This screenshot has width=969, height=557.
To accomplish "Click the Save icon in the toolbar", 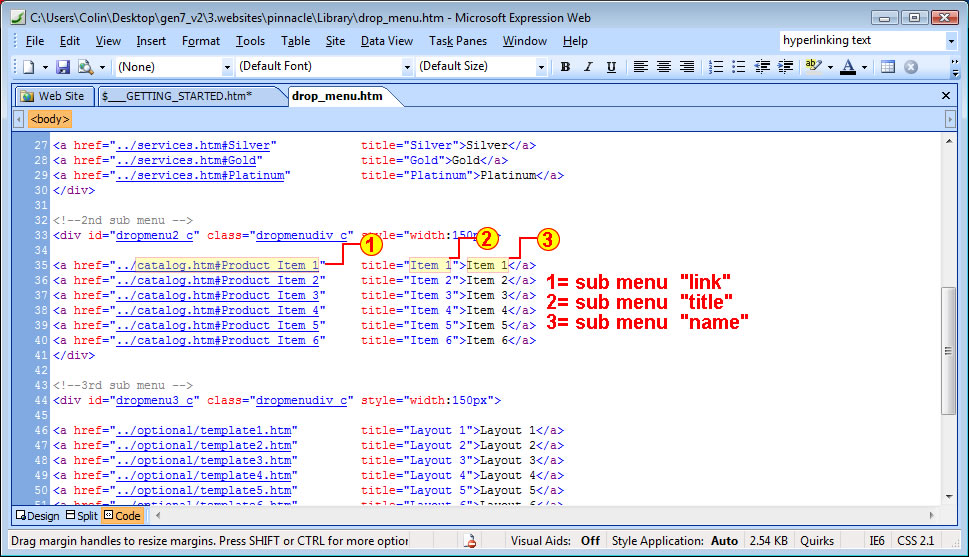I will [63, 67].
